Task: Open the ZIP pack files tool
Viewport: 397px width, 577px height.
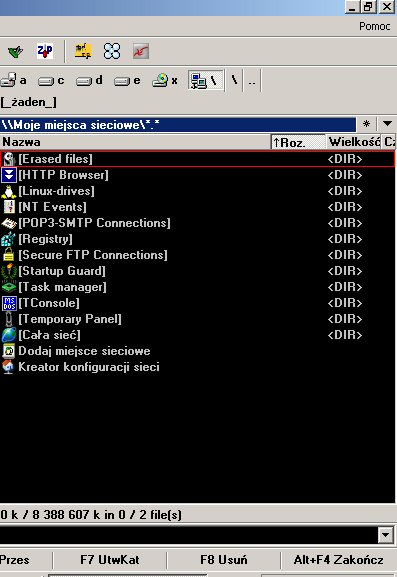Action: (x=45, y=51)
